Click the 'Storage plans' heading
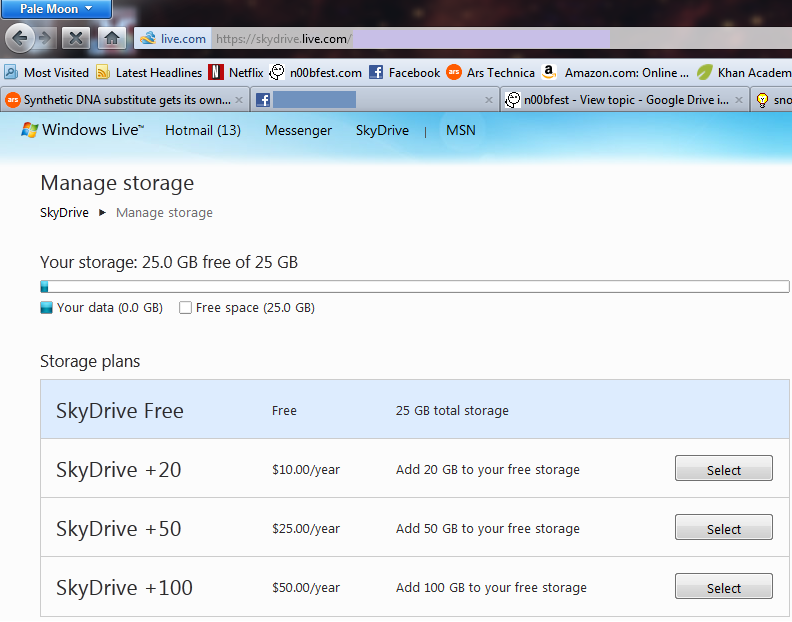This screenshot has height=622, width=792. pyautogui.click(x=90, y=361)
